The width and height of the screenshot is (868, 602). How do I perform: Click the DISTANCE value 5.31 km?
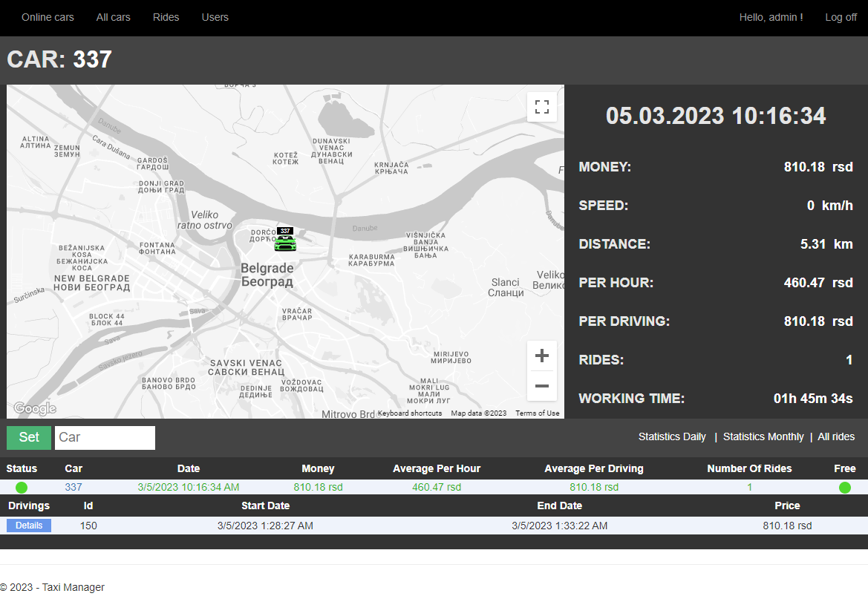[x=826, y=244]
